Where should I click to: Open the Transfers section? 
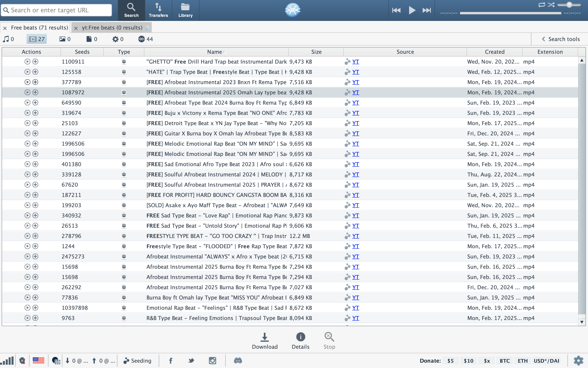(158, 10)
